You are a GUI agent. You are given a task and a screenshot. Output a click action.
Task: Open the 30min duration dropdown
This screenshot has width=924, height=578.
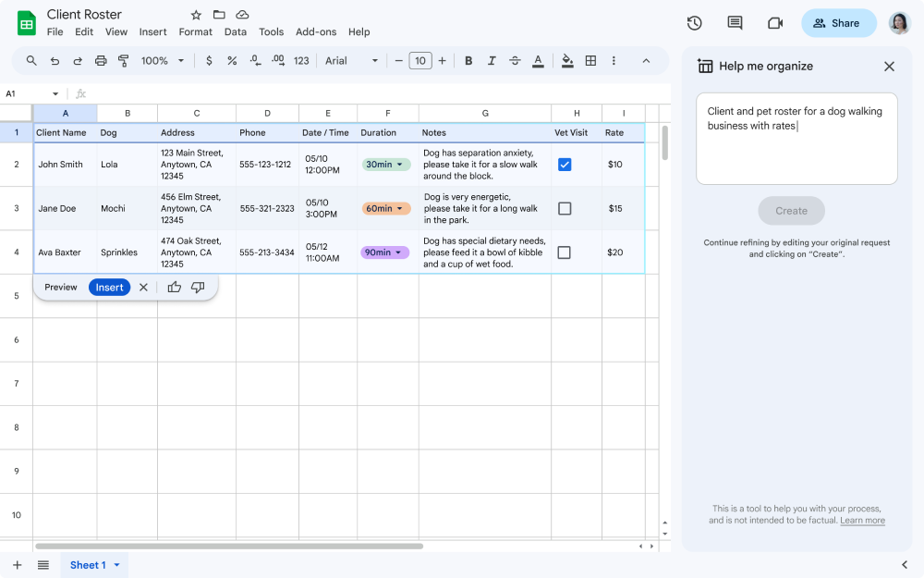tap(386, 165)
